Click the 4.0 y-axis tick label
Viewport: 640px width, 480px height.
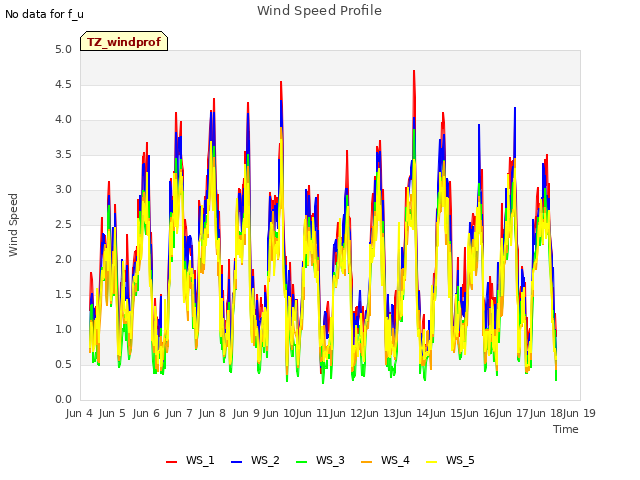click(63, 120)
